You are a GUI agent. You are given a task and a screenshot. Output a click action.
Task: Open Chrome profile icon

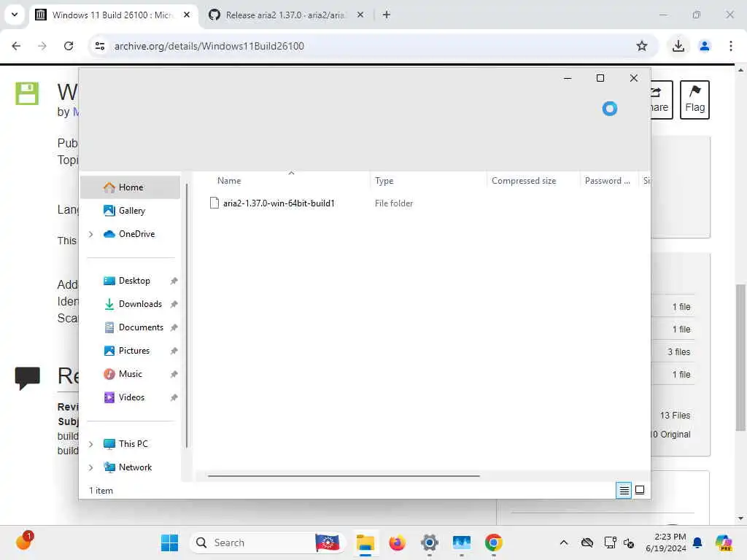[x=705, y=46]
